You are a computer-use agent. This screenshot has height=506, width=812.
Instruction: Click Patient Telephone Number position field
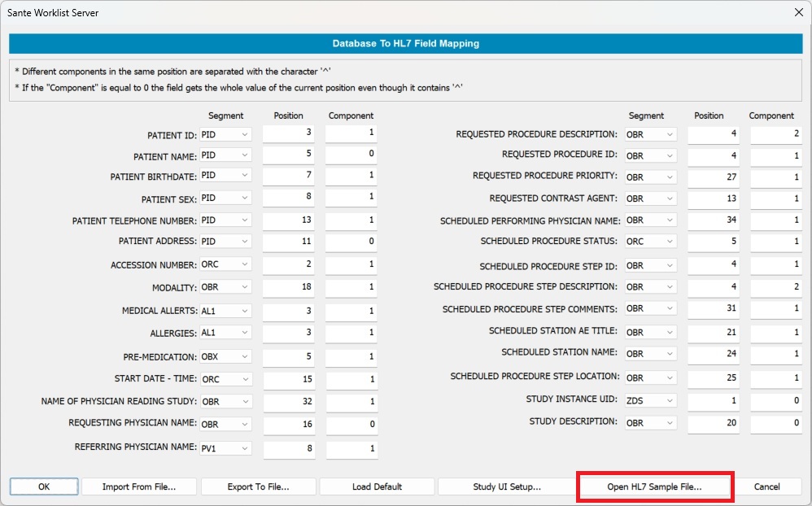point(288,220)
